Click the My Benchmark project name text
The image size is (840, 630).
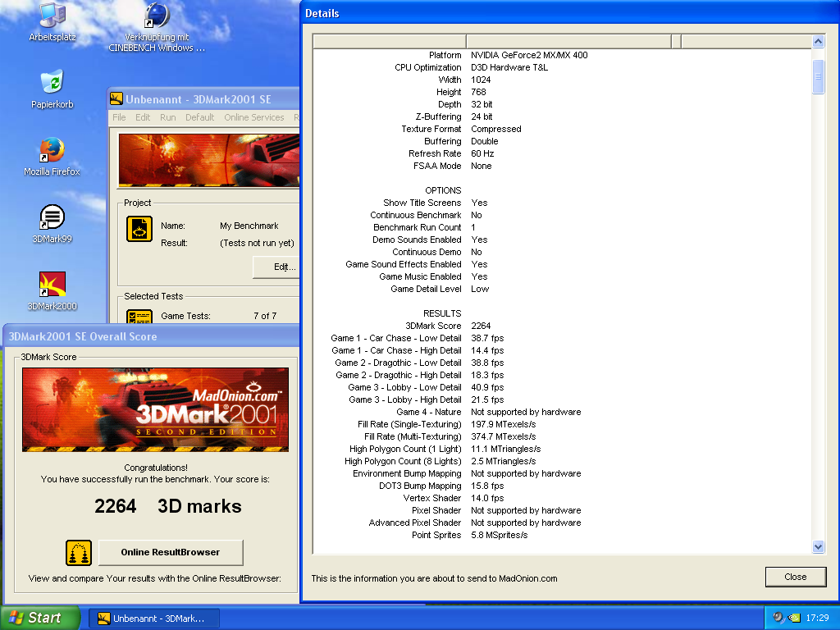(249, 226)
